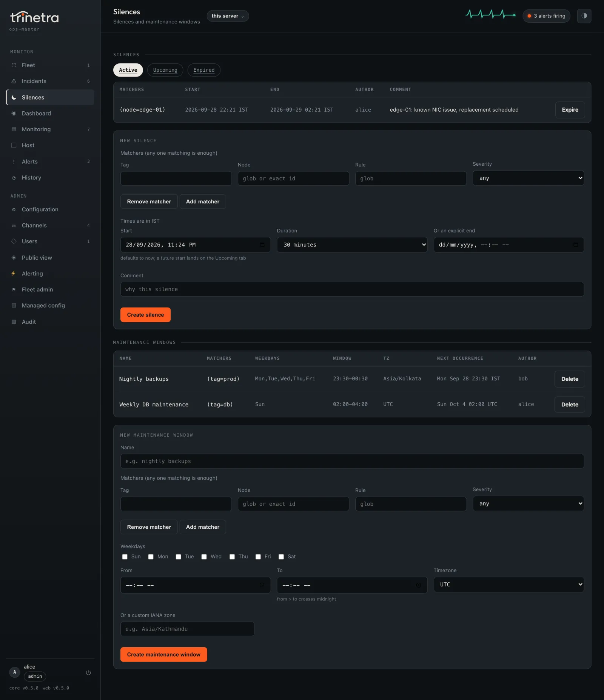Click the Fleet sidebar icon
The width and height of the screenshot is (604, 700).
[14, 65]
